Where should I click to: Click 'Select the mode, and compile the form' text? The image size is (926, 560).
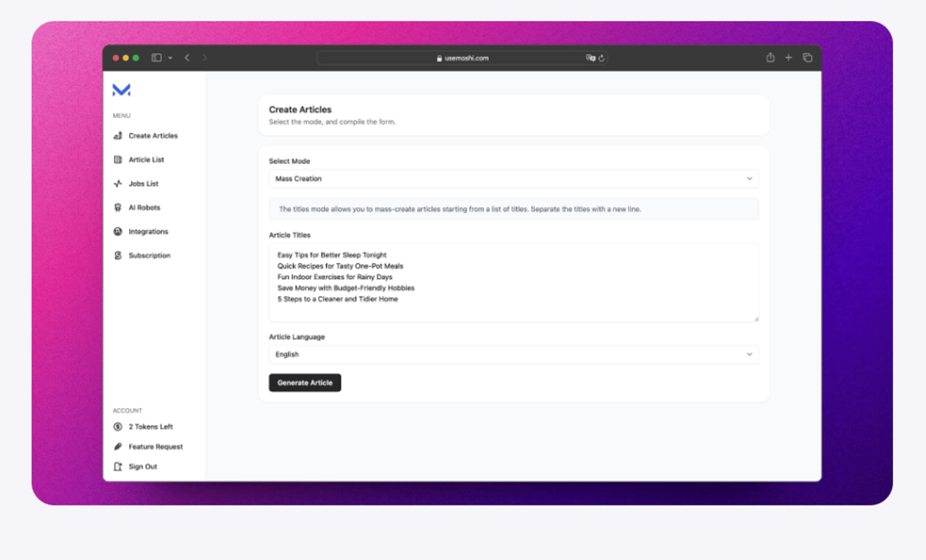click(x=332, y=122)
